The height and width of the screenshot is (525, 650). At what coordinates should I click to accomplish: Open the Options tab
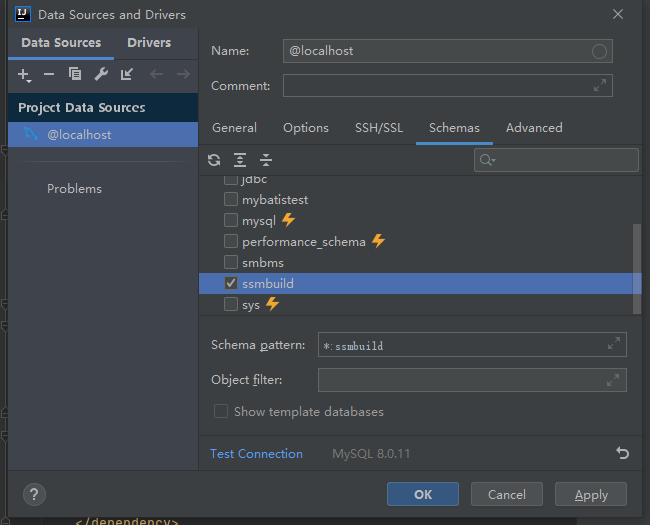[x=306, y=128]
